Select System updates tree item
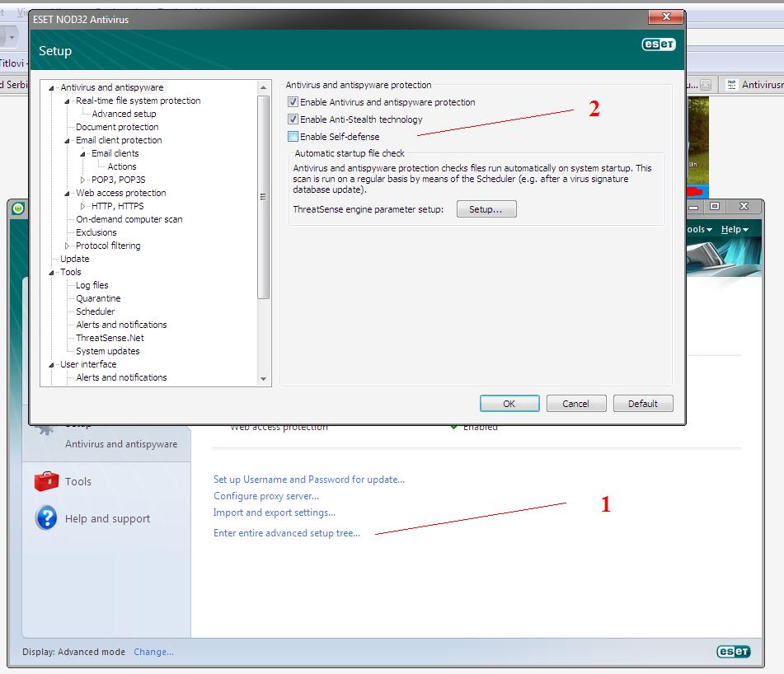The width and height of the screenshot is (784, 674). click(x=107, y=351)
